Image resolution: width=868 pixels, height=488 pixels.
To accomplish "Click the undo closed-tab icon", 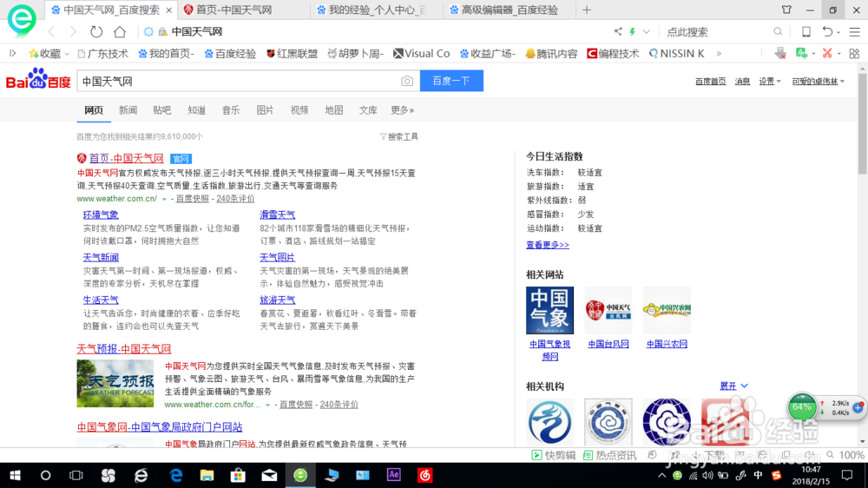I will pyautogui.click(x=827, y=31).
